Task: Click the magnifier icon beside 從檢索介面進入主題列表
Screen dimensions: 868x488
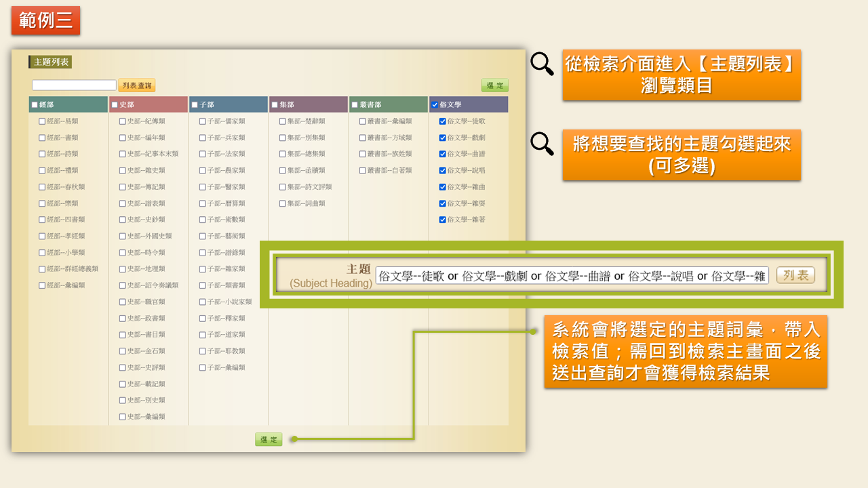Action: 542,64
